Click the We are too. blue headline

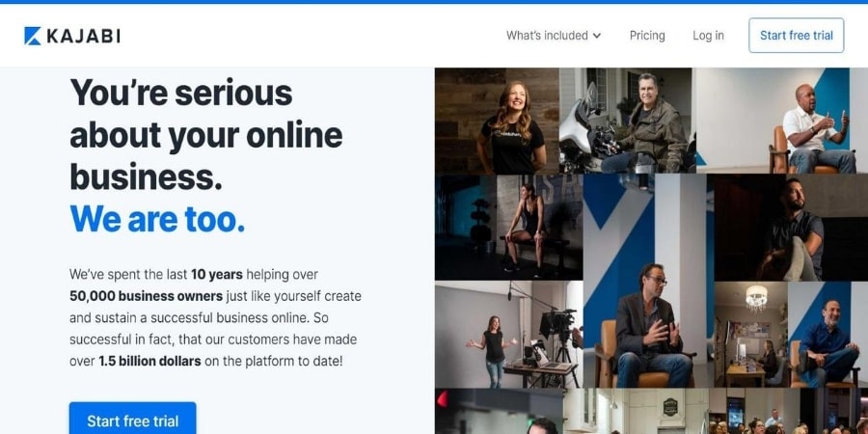pyautogui.click(x=157, y=219)
